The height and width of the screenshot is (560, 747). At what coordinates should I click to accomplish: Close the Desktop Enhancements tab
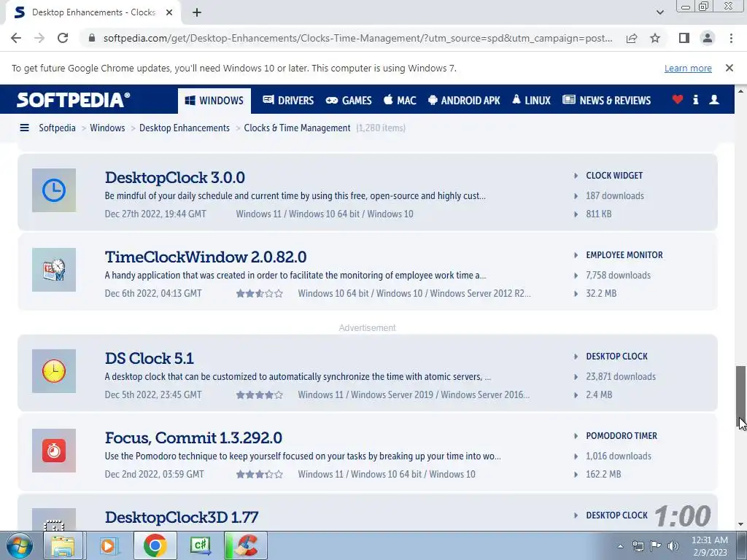[169, 12]
